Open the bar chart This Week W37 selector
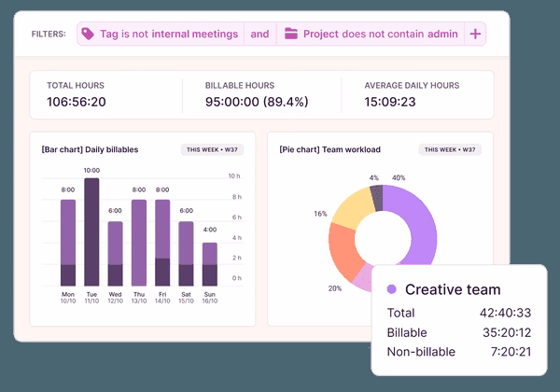 (215, 149)
